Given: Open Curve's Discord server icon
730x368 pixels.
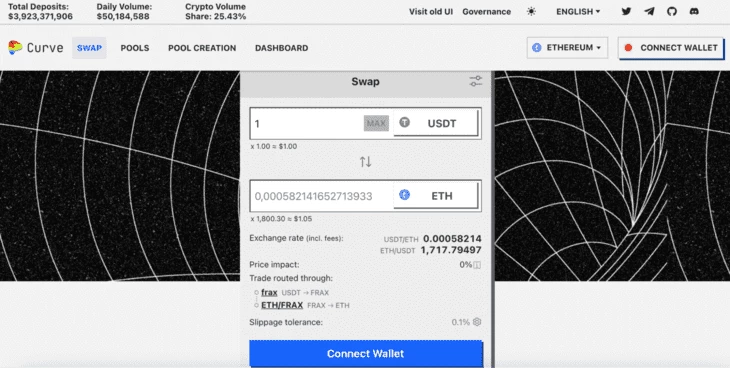Looking at the screenshot, I should click(x=694, y=12).
